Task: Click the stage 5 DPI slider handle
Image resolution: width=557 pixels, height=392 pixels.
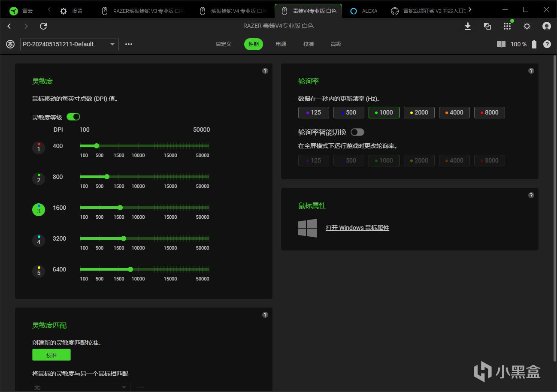Action: point(130,269)
